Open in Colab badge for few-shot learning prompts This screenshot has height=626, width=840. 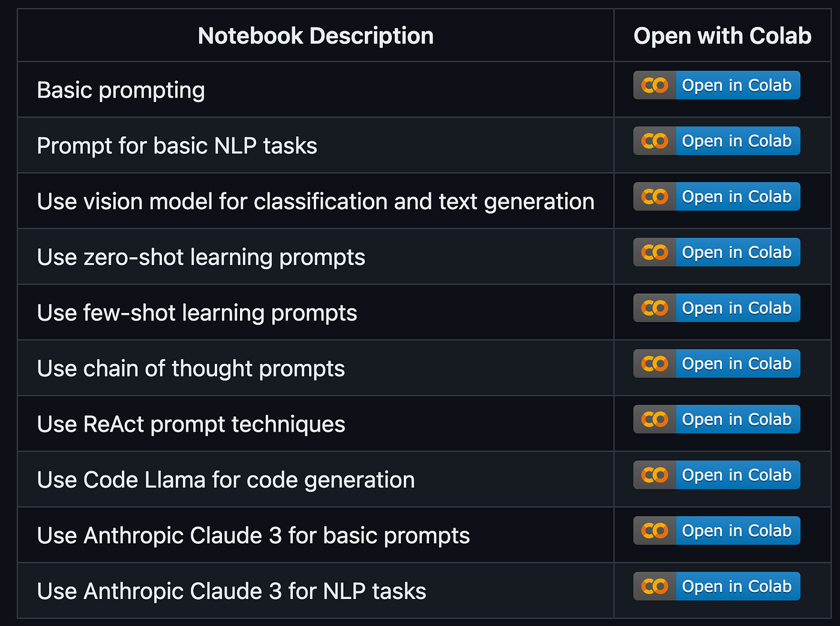click(716, 308)
